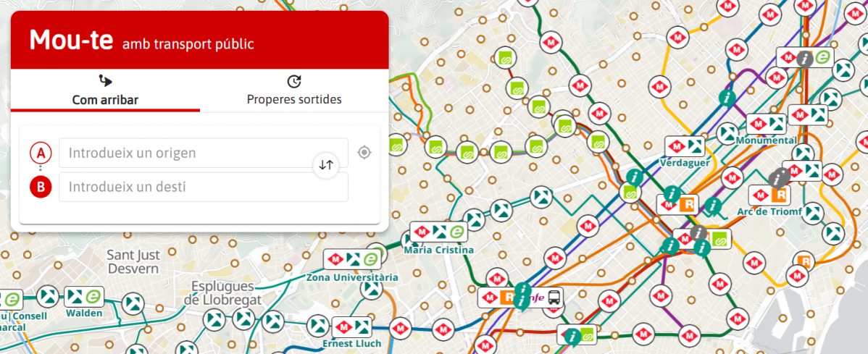Click the red A origin marker
This screenshot has height=354, width=868.
click(41, 153)
